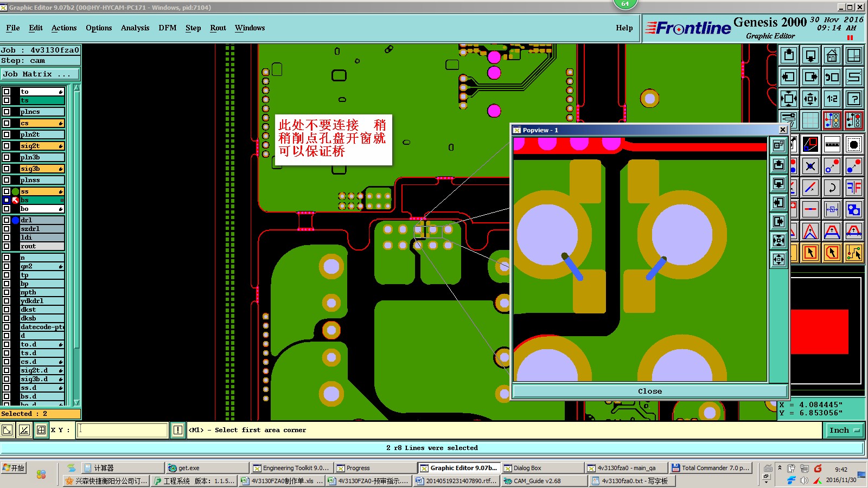Toggle display checkbox for layer npth

pyautogui.click(x=7, y=292)
